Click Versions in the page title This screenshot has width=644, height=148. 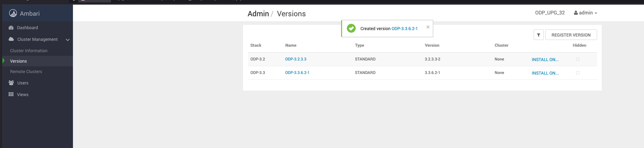click(291, 14)
